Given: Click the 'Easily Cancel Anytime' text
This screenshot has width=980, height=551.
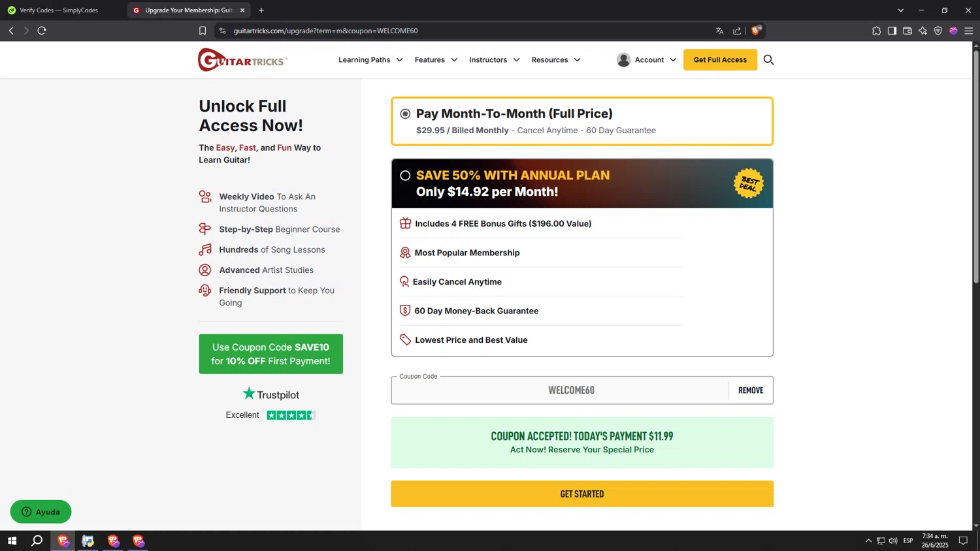Looking at the screenshot, I should [457, 282].
